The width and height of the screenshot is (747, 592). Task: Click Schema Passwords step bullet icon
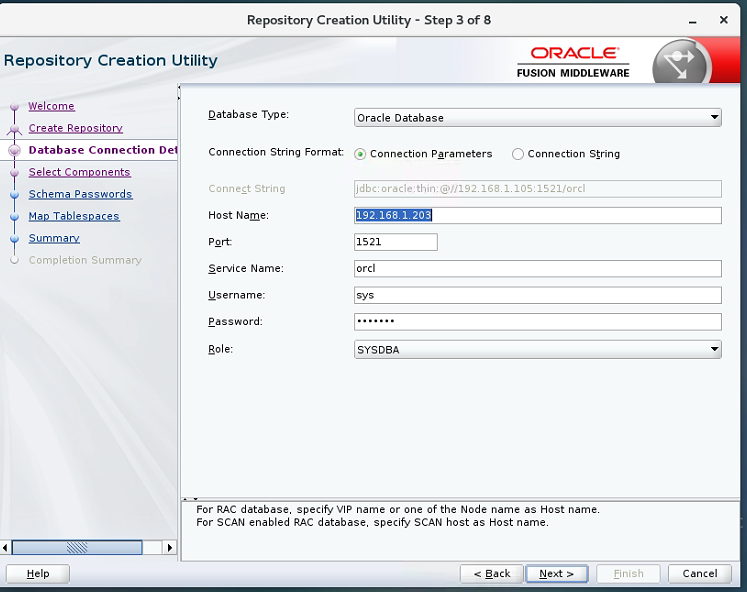[15, 194]
